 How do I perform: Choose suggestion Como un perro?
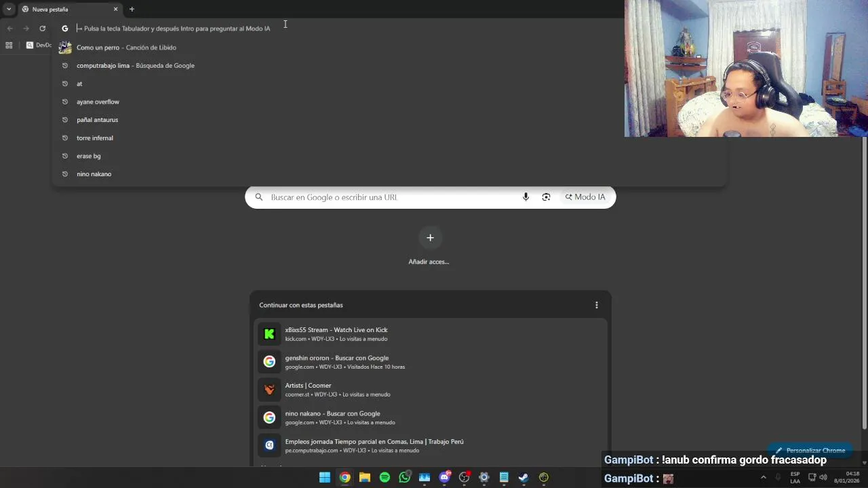pyautogui.click(x=389, y=47)
